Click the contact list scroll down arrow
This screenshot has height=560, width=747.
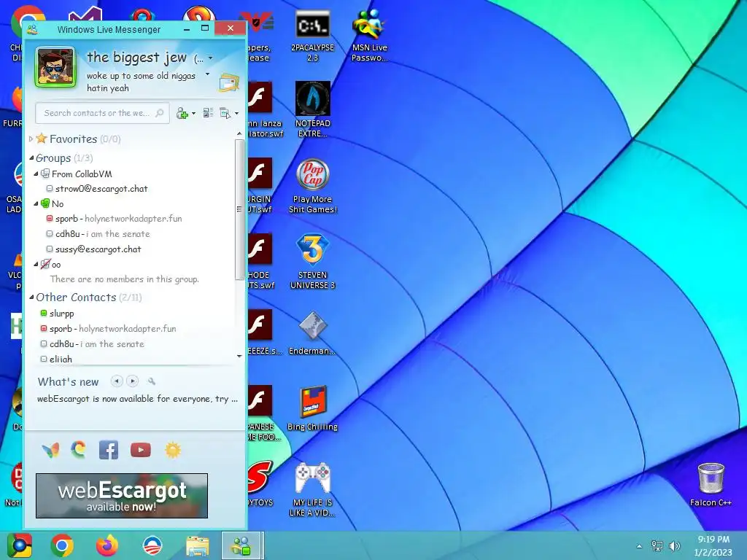pyautogui.click(x=239, y=356)
